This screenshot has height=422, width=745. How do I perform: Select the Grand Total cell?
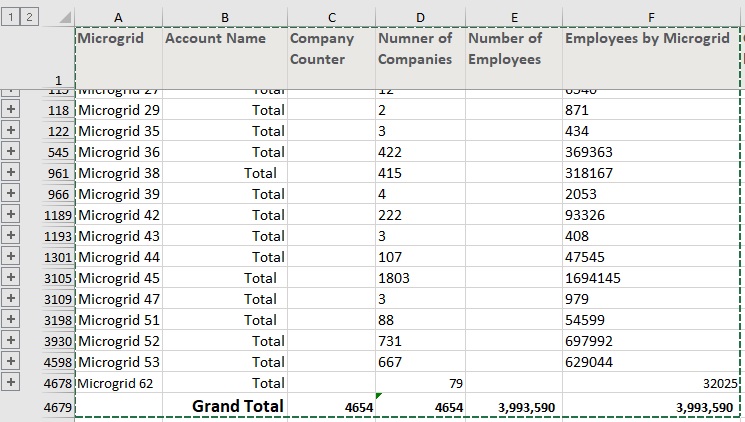pos(225,406)
